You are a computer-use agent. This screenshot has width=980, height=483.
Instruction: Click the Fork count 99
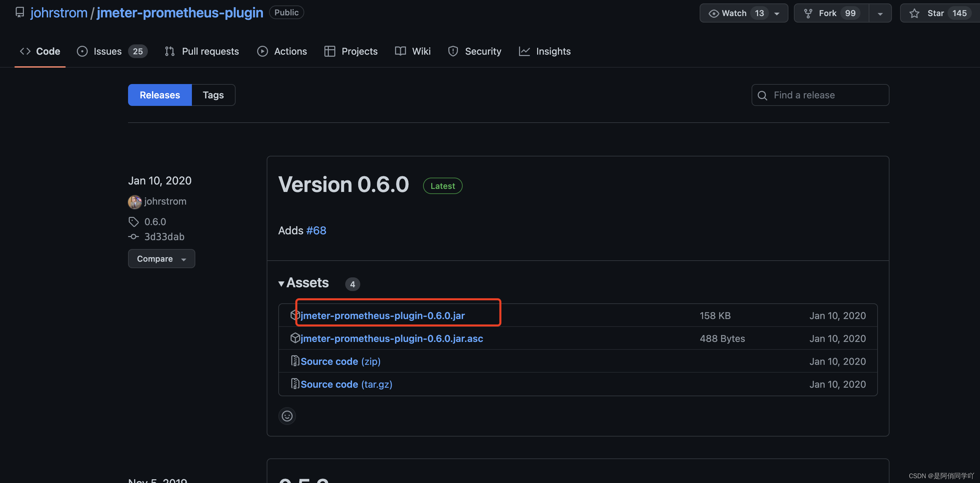[x=850, y=13]
